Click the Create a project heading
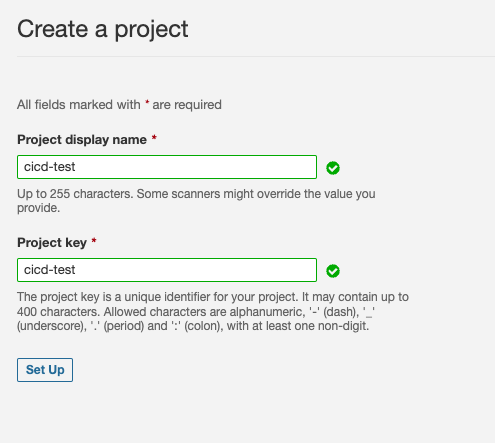Viewport: 495px width, 443px height. click(103, 29)
